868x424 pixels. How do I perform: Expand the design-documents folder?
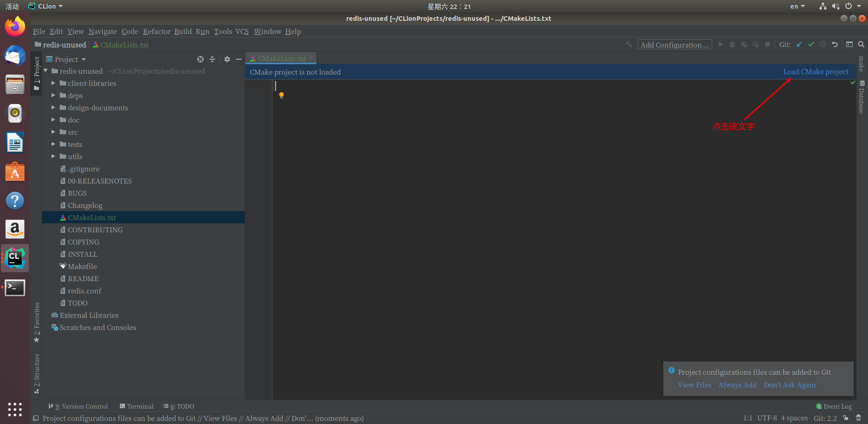(x=53, y=108)
